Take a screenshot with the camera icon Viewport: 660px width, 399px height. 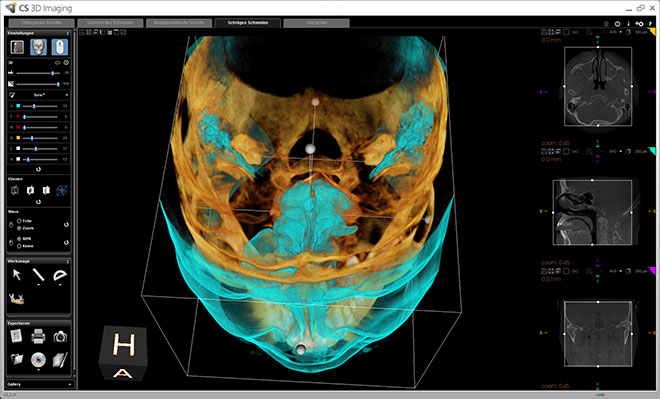60,337
